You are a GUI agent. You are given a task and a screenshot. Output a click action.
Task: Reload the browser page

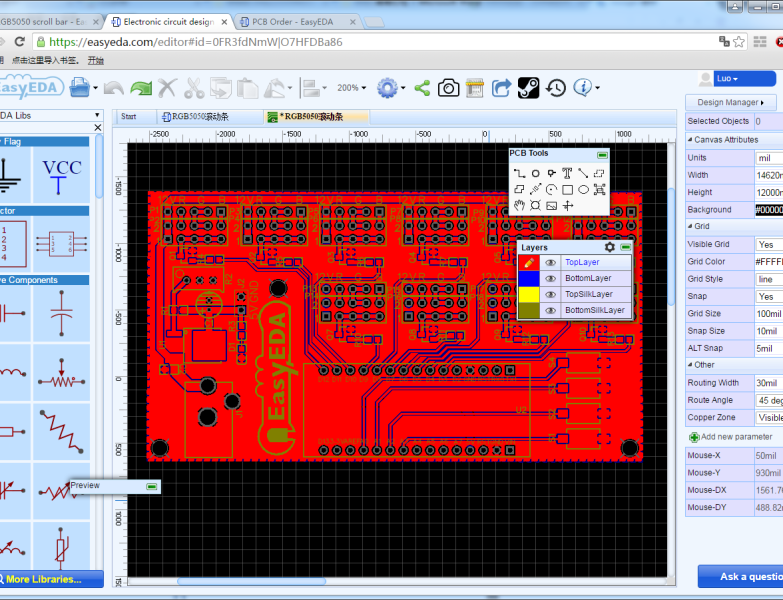pos(19,42)
